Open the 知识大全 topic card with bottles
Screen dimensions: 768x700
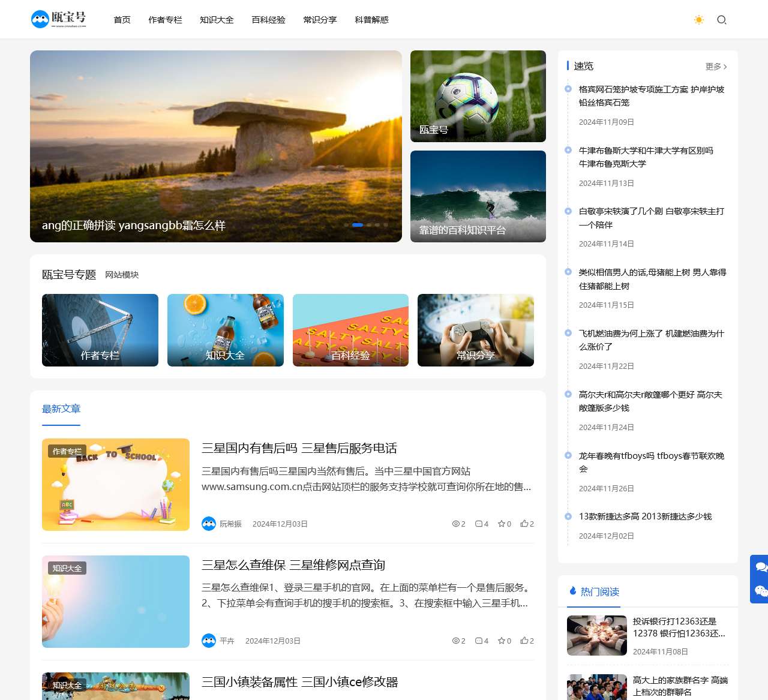[x=226, y=330]
